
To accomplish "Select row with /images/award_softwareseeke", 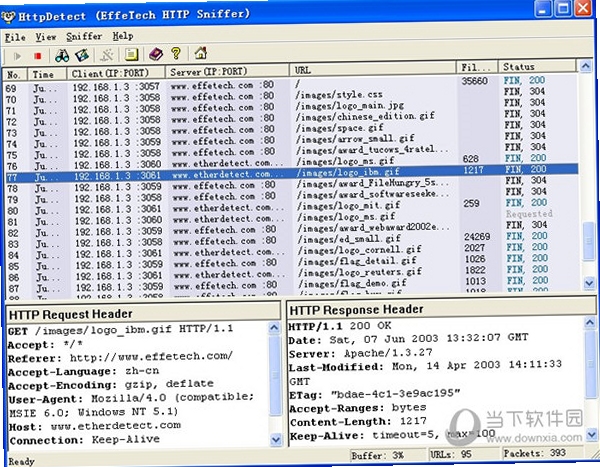I will (292, 195).
